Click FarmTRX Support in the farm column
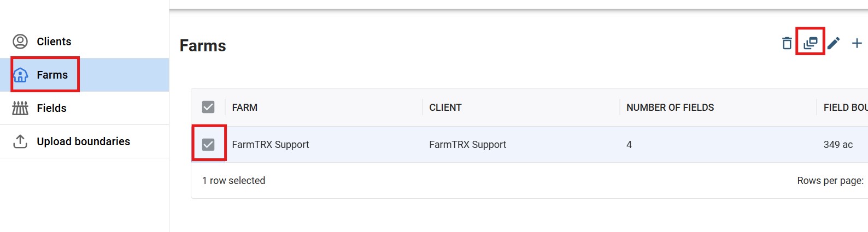This screenshot has width=868, height=232. 271,145
